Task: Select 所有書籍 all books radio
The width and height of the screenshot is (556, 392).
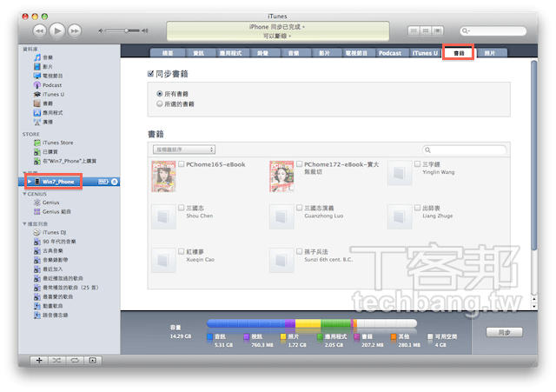Action: [160, 94]
